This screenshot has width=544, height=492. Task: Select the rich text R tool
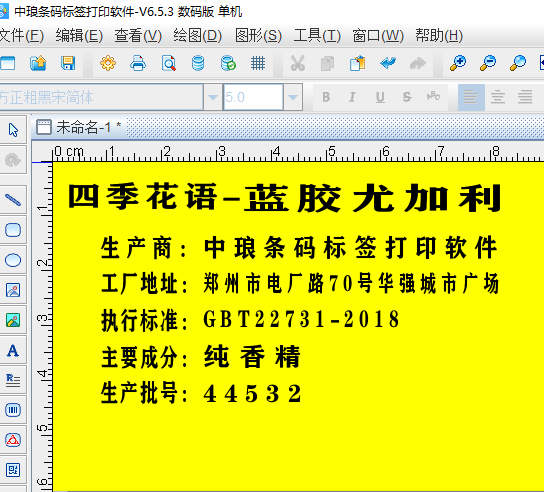[x=13, y=380]
